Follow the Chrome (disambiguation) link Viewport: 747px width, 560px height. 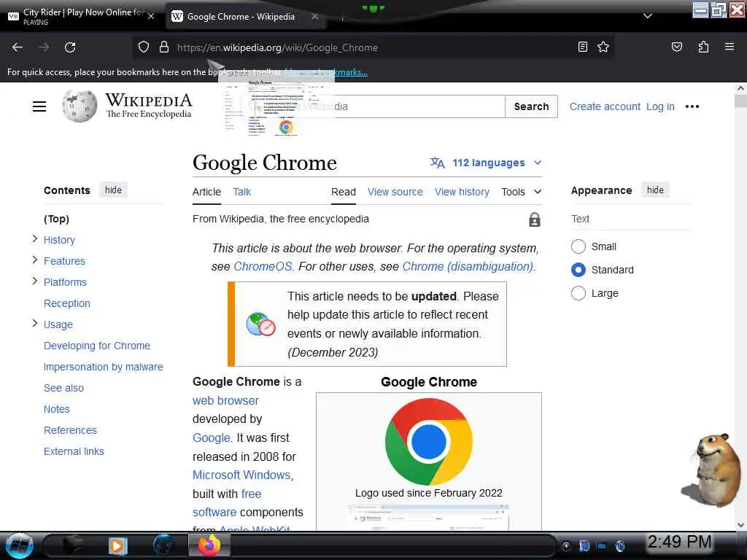[468, 267]
